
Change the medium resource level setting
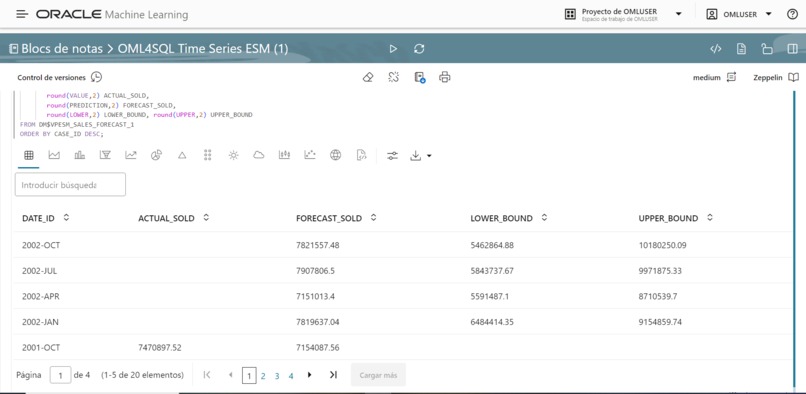click(715, 78)
